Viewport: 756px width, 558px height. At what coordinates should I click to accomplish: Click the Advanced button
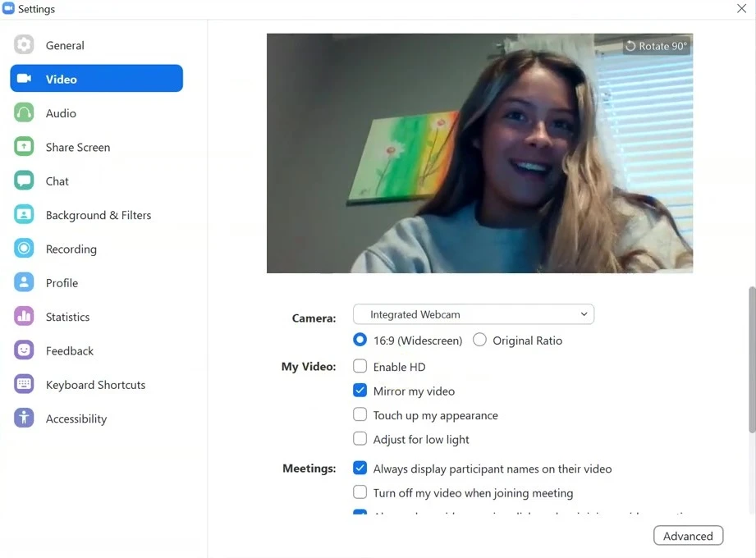pyautogui.click(x=688, y=535)
